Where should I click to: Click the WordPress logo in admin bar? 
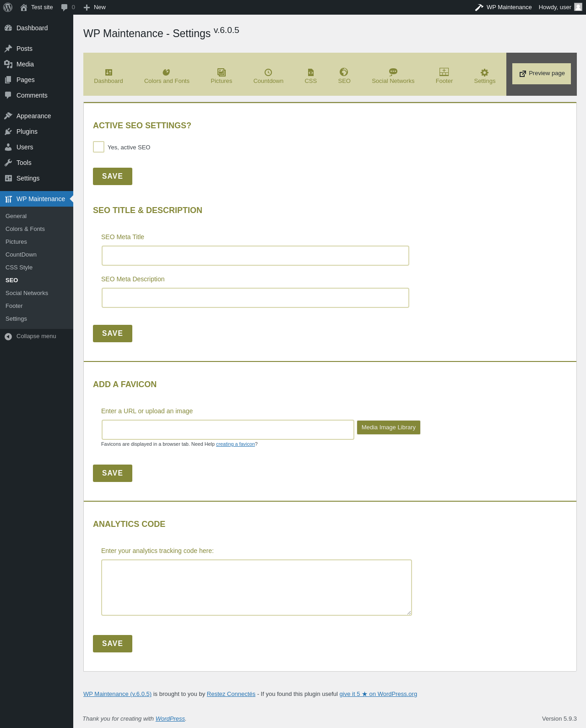tap(8, 7)
